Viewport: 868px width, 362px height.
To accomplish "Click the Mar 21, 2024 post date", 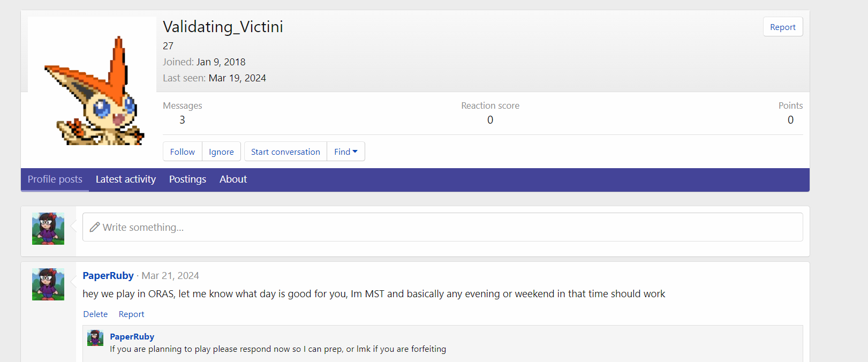I will [x=170, y=276].
